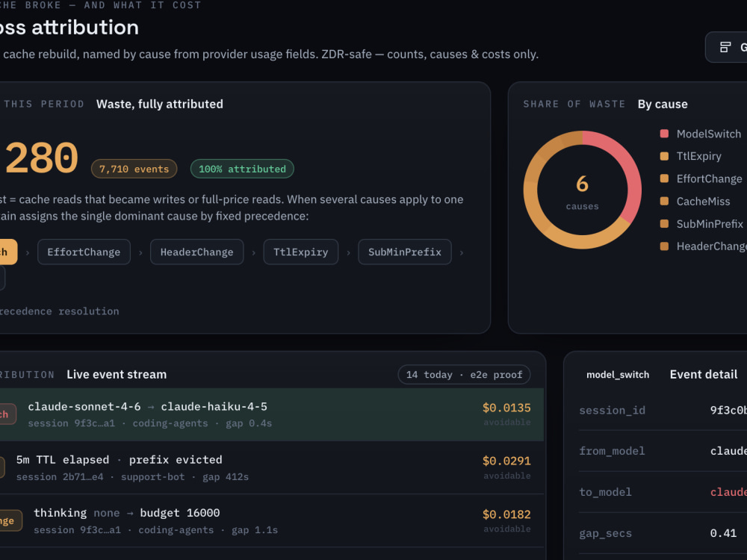Click 'session 2b71…e4 · support-bot · gap 412s'

[132, 476]
